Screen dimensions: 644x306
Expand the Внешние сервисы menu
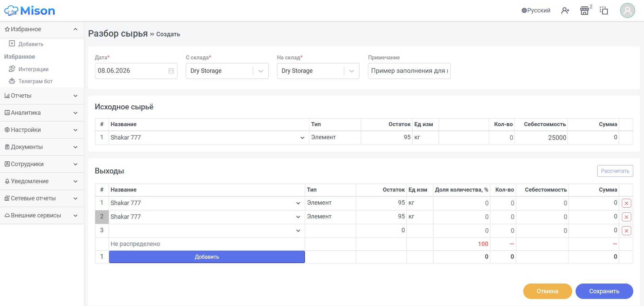pyautogui.click(x=42, y=215)
